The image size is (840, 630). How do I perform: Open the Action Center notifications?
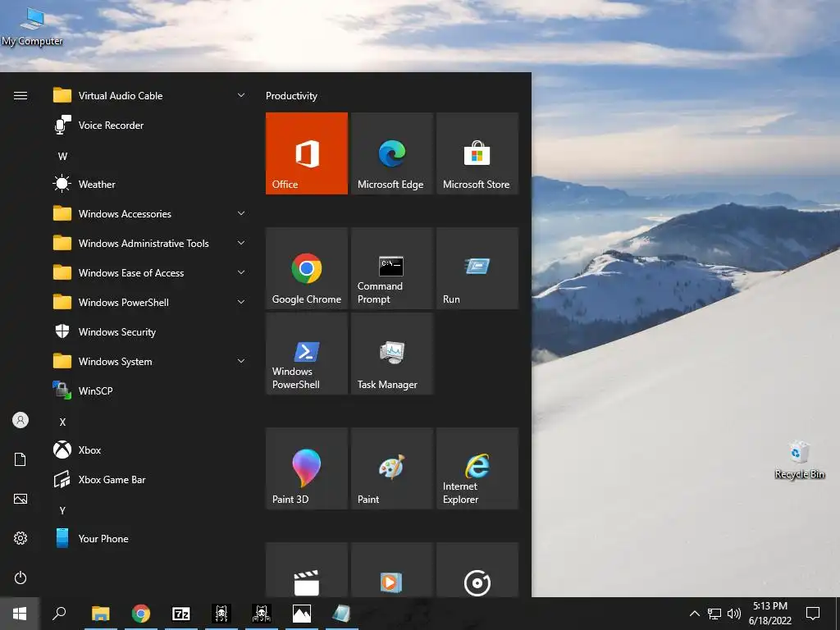click(x=813, y=614)
